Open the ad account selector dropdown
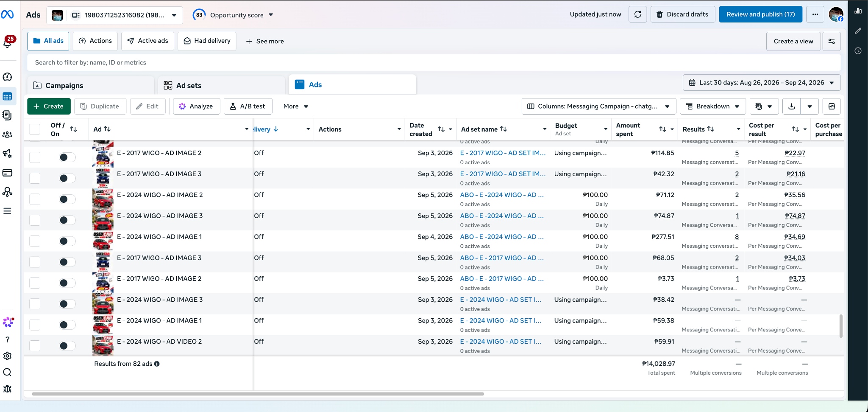The height and width of the screenshot is (412, 868). click(x=114, y=15)
